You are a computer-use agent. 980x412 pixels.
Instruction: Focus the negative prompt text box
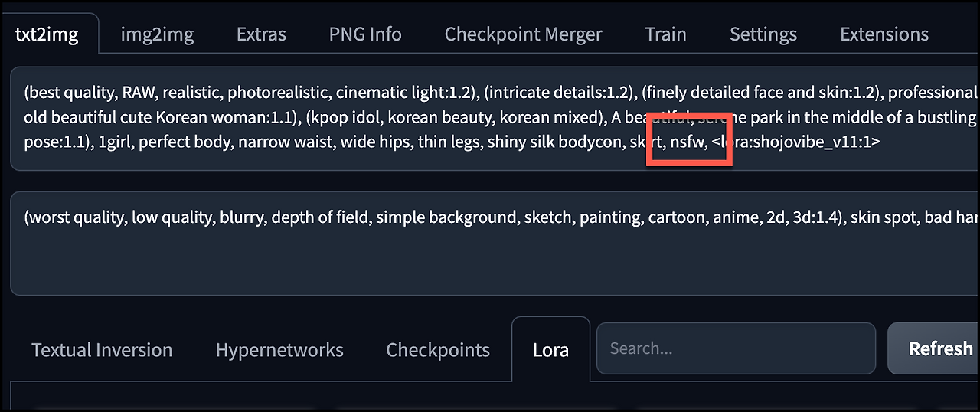coord(495,243)
